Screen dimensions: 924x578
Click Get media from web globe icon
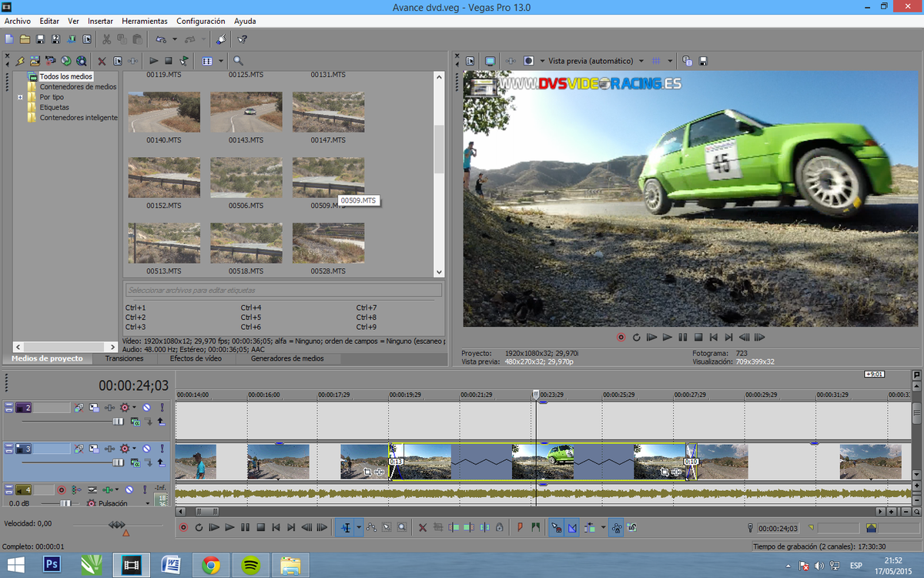click(x=65, y=60)
